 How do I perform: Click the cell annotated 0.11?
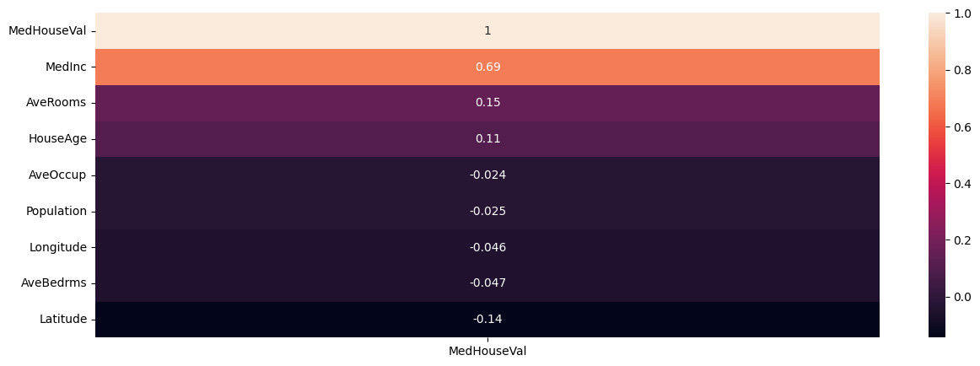click(487, 139)
